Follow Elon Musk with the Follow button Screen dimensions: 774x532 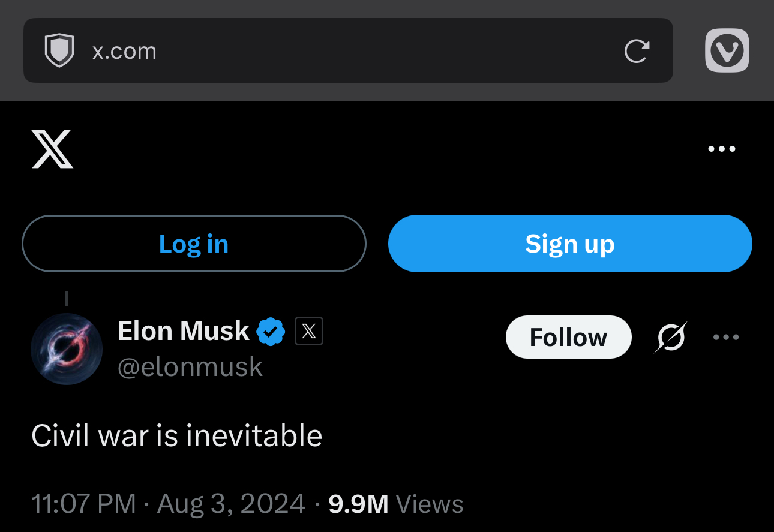coord(568,337)
